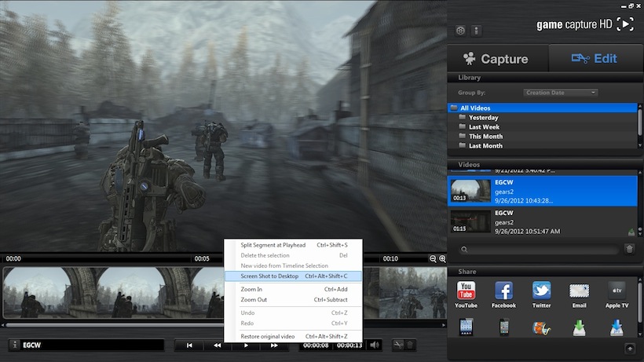644x362 pixels.
Task: Click the scissors split tool
Action: (398, 346)
